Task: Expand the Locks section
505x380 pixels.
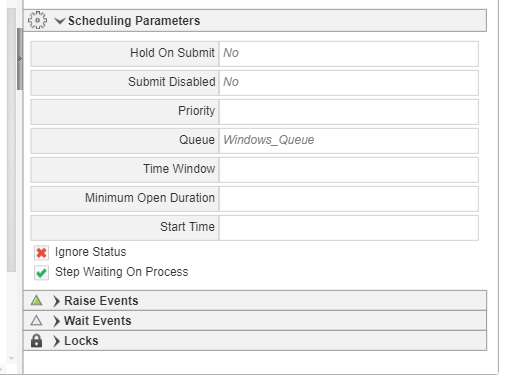Action: [x=57, y=341]
